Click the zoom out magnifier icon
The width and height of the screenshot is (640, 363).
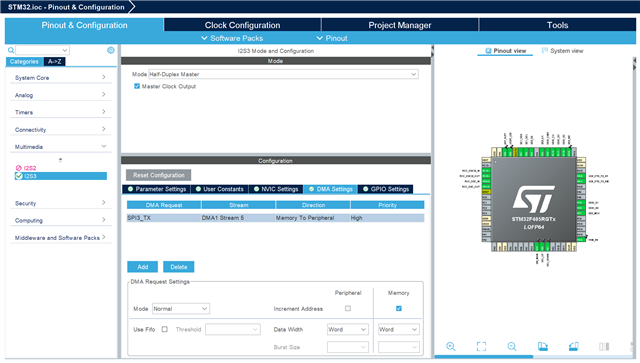pyautogui.click(x=512, y=346)
